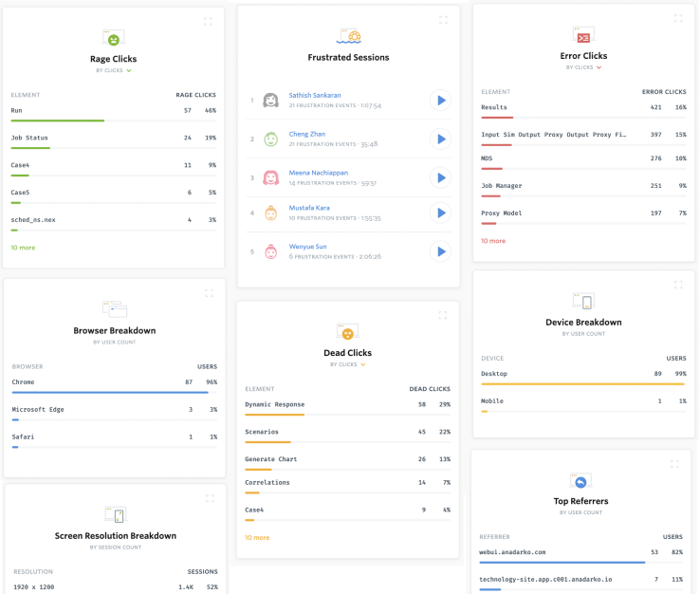Select the Chrome browser row
700x594 pixels.
tap(114, 386)
